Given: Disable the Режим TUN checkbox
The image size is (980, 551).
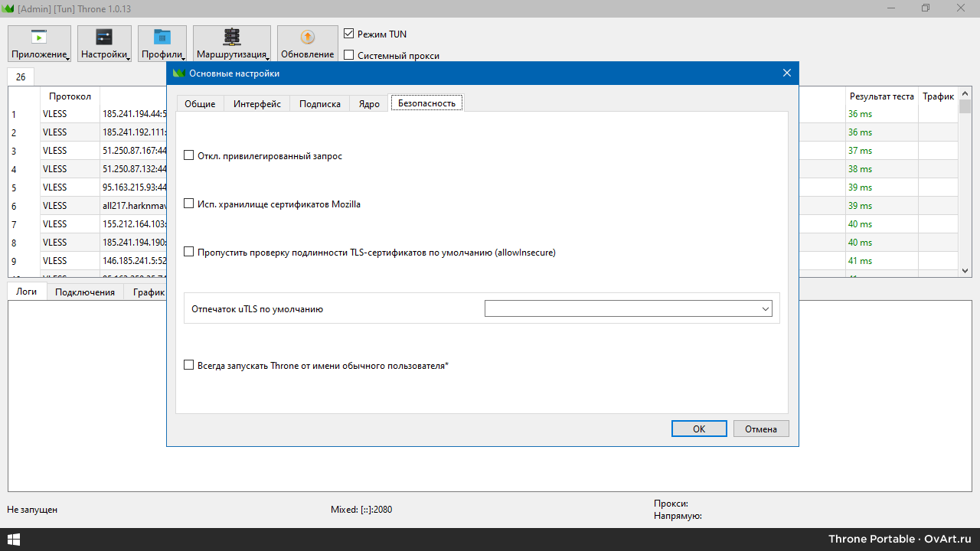Looking at the screenshot, I should click(x=349, y=34).
